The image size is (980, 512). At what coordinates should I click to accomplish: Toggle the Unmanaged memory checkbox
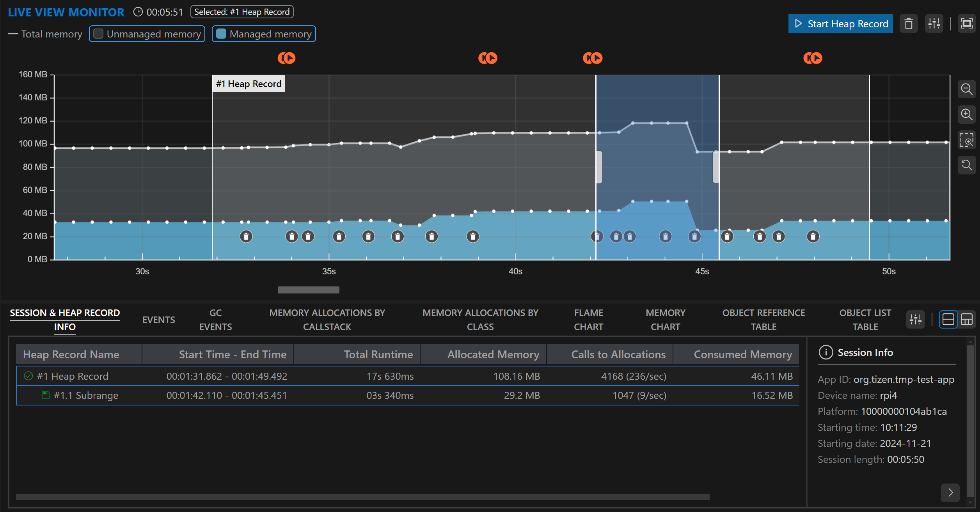click(99, 34)
